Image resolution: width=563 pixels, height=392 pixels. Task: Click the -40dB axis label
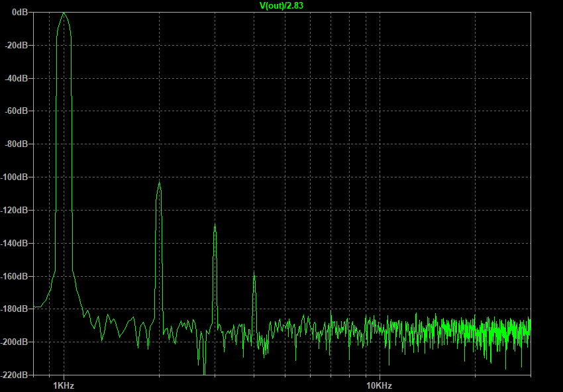coord(17,78)
